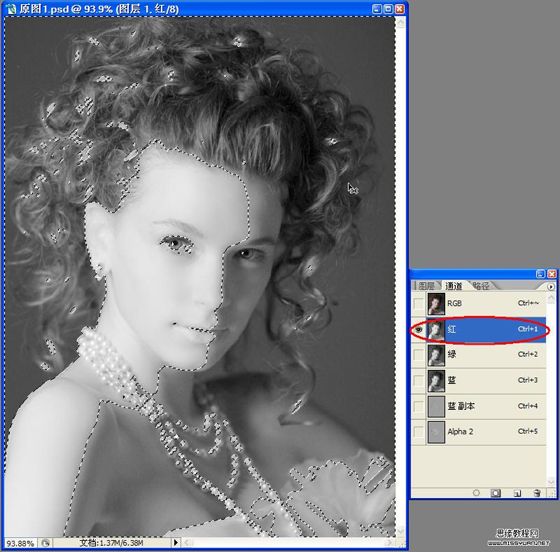Select the Blue (蓝) channel row

tap(479, 381)
